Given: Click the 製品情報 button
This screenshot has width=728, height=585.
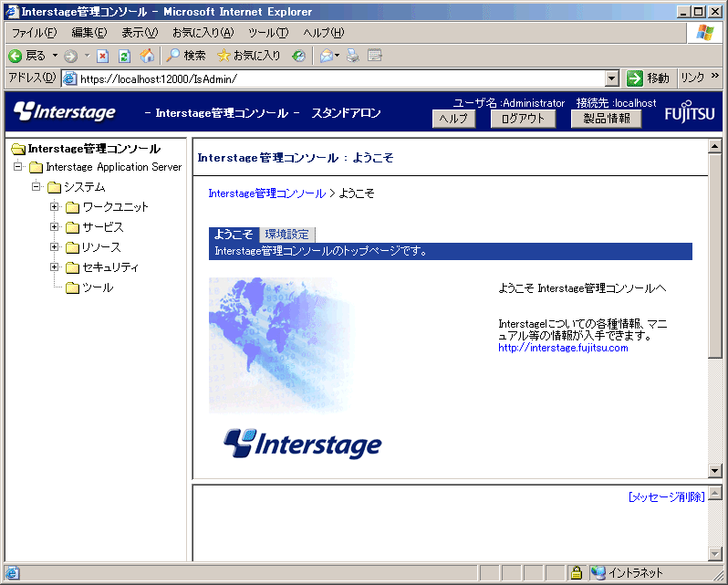Looking at the screenshot, I should [607, 119].
